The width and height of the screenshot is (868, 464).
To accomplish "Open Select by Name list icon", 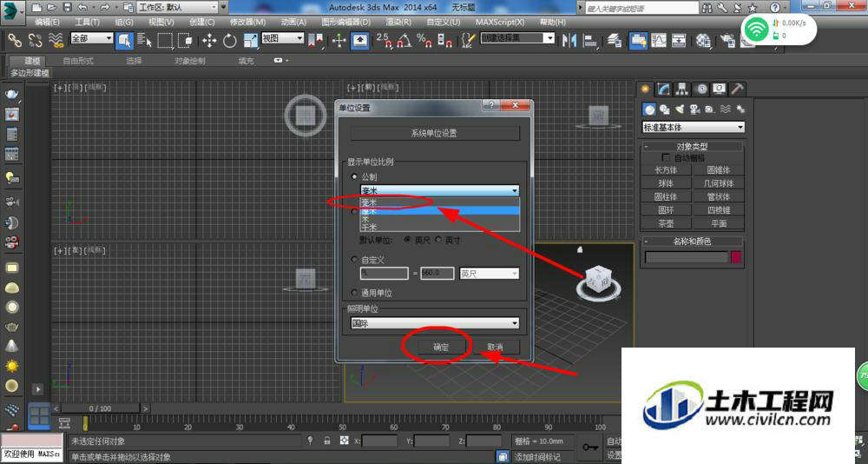I will click(144, 40).
